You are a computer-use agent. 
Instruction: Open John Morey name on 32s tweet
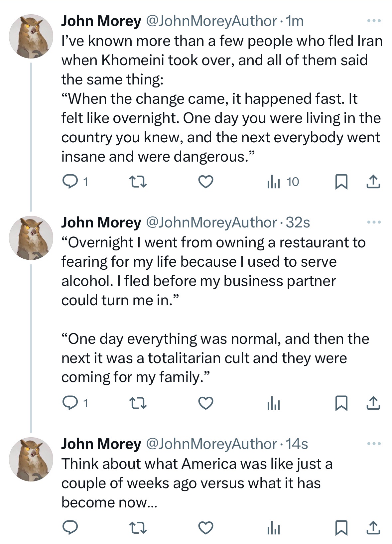[x=101, y=222]
